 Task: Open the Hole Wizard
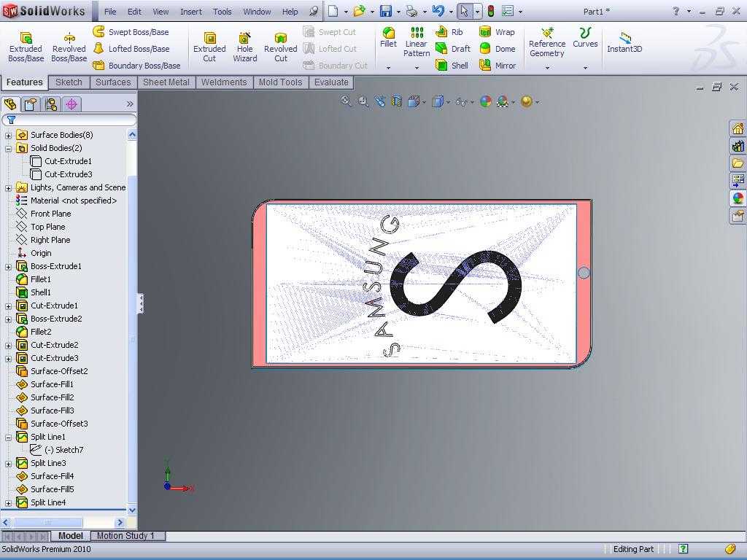245,47
